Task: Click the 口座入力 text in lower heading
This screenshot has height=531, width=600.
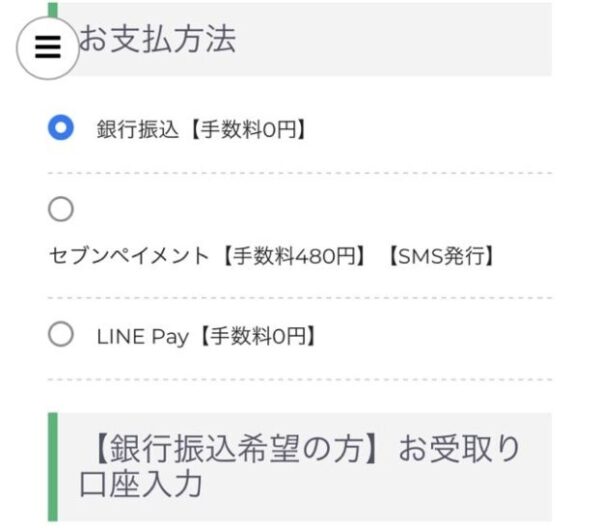Action: [x=141, y=484]
